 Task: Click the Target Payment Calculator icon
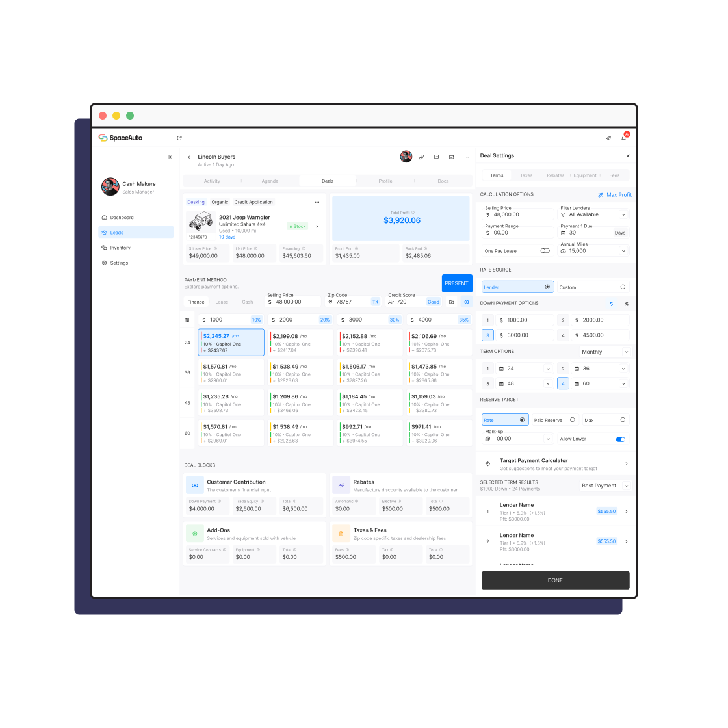pos(487,463)
